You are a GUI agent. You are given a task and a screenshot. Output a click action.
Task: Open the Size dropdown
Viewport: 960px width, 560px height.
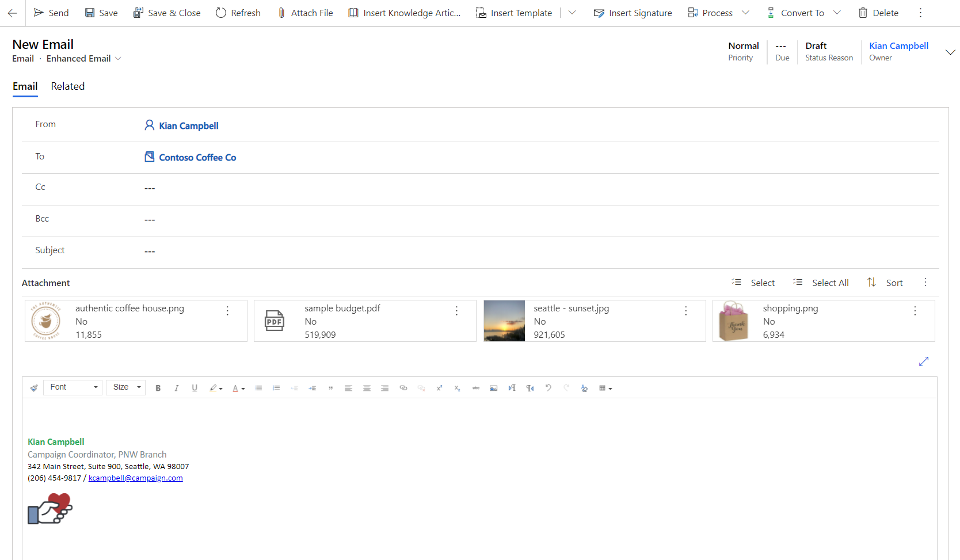click(126, 387)
